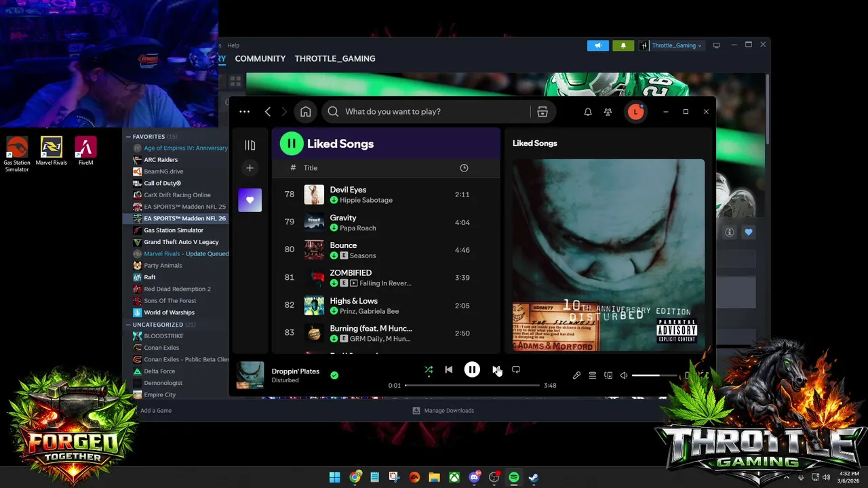Skip to previous track

click(448, 370)
